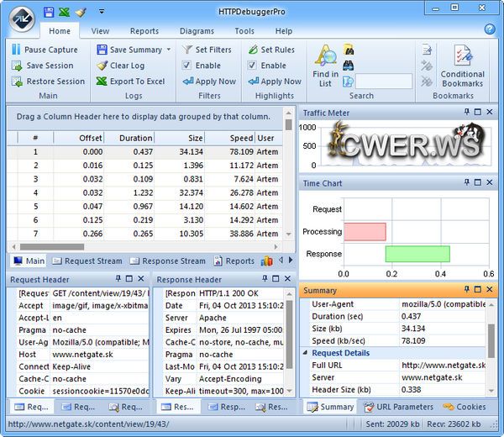Open the Tools ribbon tab
Viewport: 504px width, 437px height.
click(244, 31)
